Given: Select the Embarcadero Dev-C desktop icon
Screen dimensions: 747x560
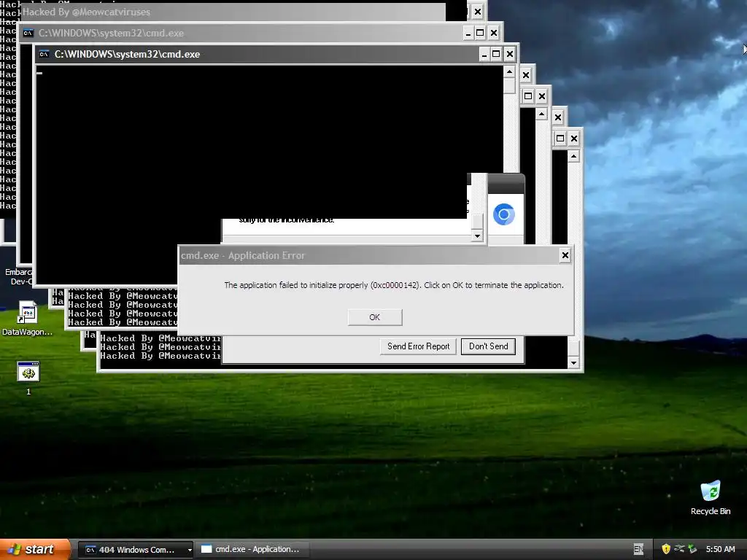Looking at the screenshot, I should click(x=18, y=276).
